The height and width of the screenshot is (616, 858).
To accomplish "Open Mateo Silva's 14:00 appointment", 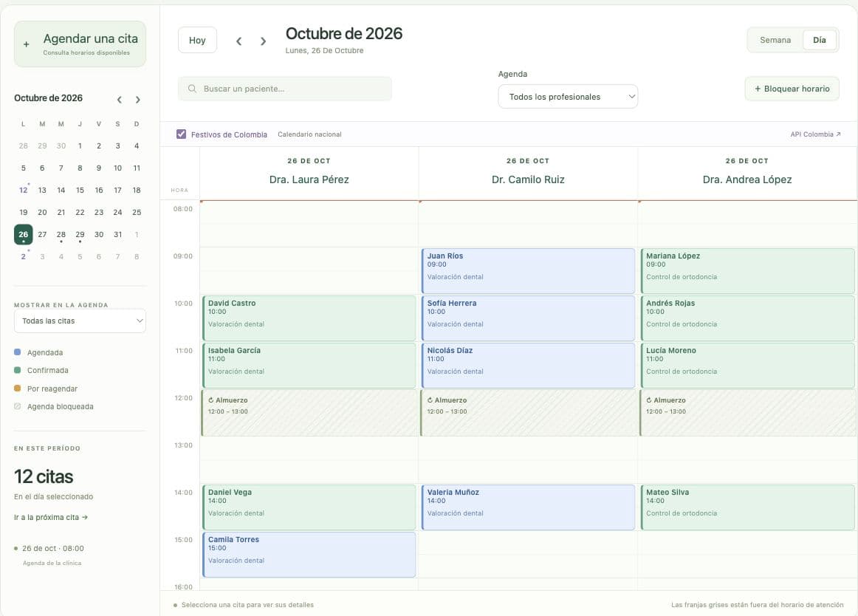I will point(747,507).
